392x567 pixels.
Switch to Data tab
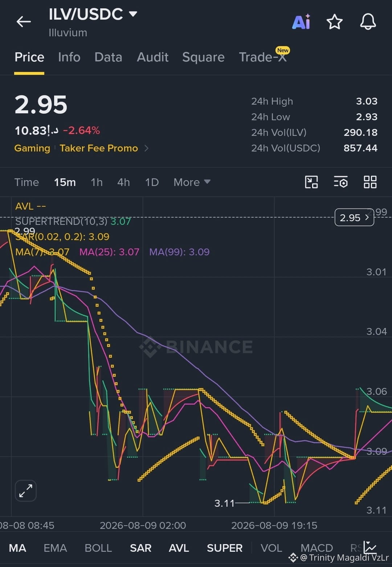coord(108,57)
